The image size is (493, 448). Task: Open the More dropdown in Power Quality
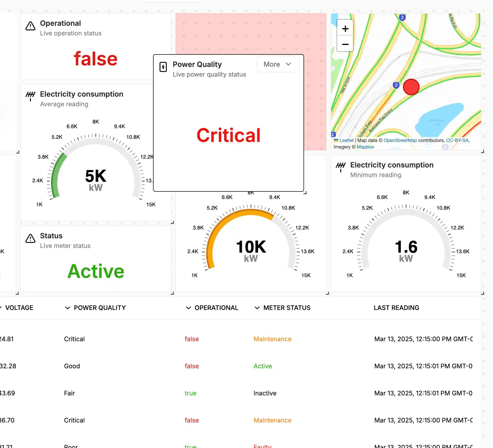[x=277, y=64]
